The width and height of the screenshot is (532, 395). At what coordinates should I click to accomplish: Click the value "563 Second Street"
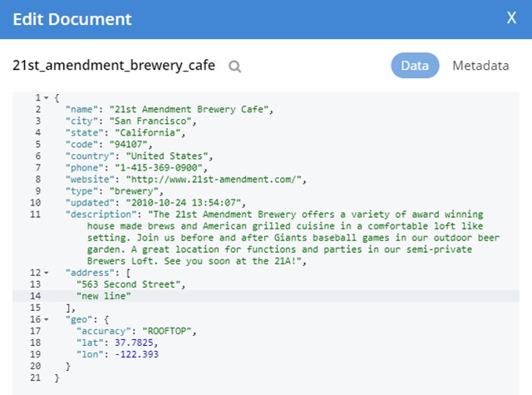129,284
